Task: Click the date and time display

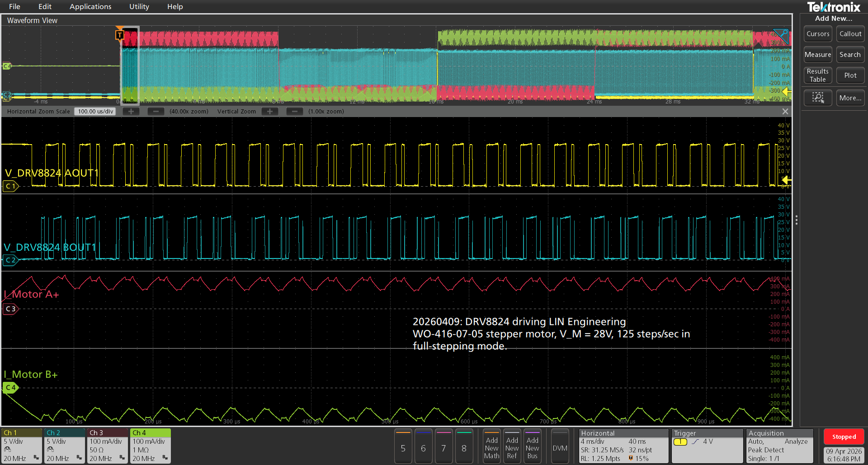Action: [x=844, y=455]
